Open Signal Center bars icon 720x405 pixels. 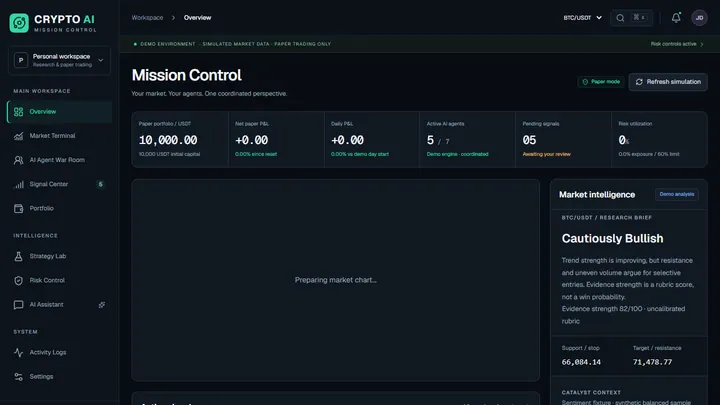pos(18,184)
